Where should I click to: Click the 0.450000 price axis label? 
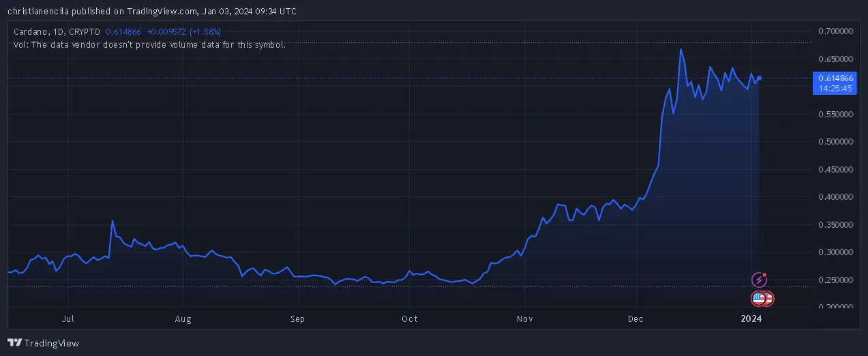tap(835, 170)
